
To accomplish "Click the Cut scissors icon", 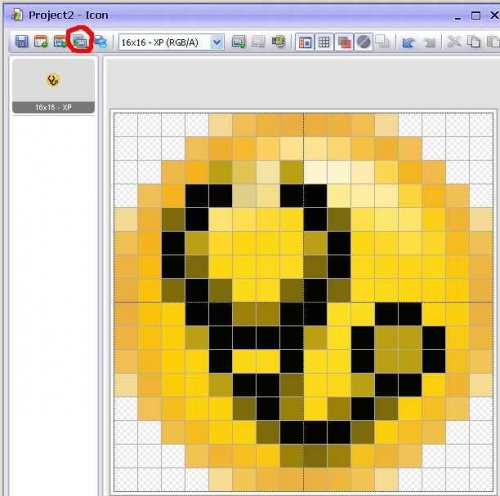I will (454, 42).
